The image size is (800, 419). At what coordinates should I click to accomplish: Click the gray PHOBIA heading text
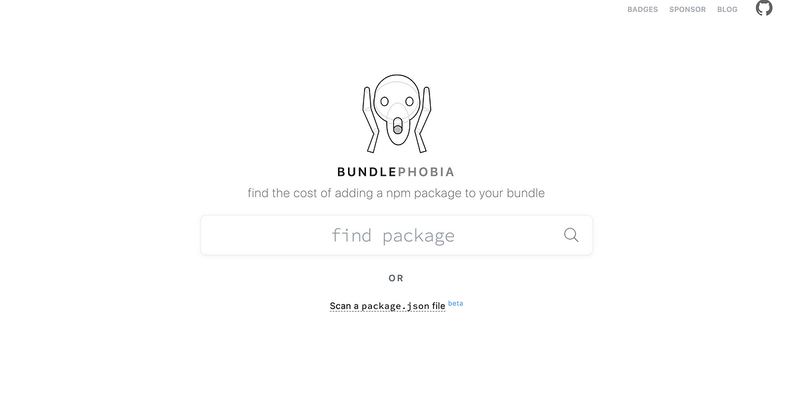(426, 172)
